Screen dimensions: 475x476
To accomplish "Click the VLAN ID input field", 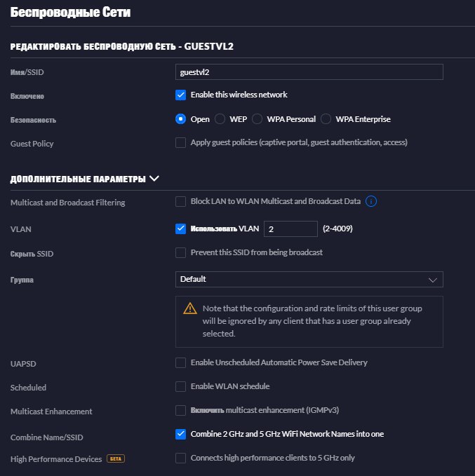I will [291, 229].
